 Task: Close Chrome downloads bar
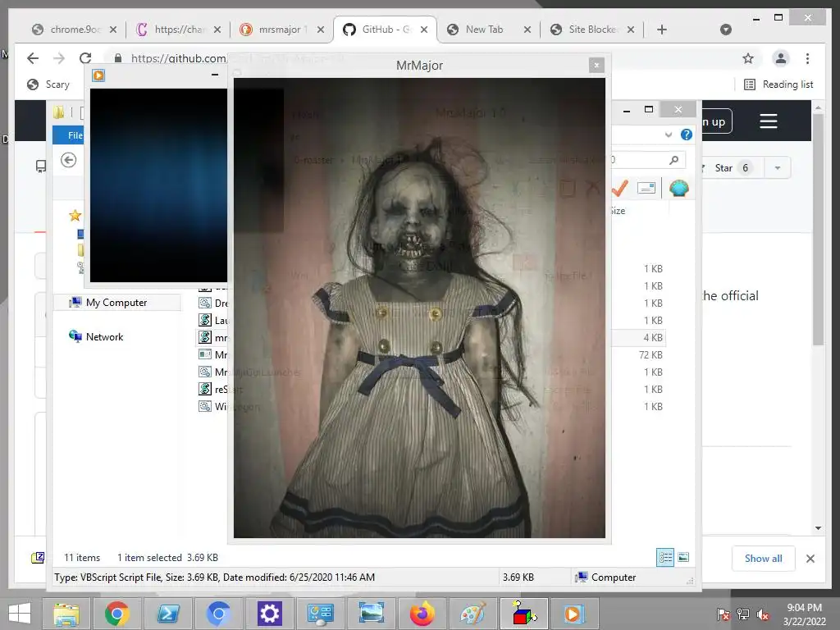810,559
